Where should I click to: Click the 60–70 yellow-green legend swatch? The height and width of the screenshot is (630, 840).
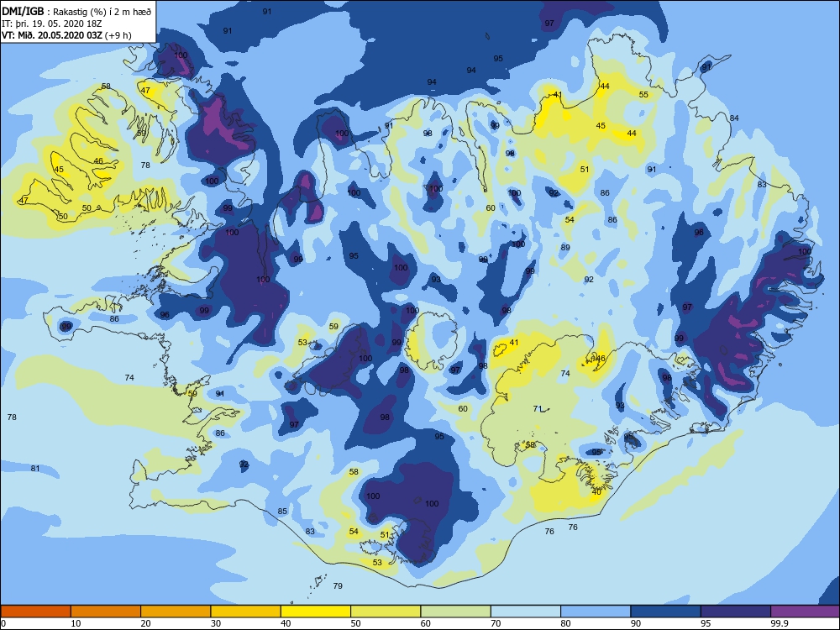[x=456, y=612]
